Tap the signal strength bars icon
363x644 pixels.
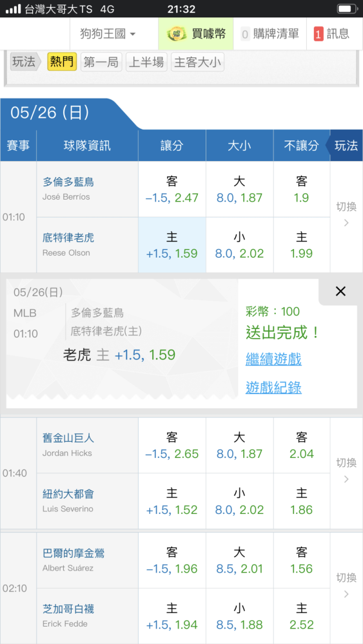click(x=13, y=9)
